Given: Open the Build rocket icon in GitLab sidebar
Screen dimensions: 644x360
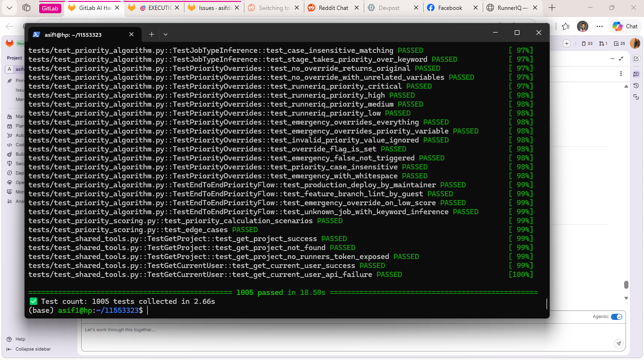Looking at the screenshot, I should (x=10, y=154).
